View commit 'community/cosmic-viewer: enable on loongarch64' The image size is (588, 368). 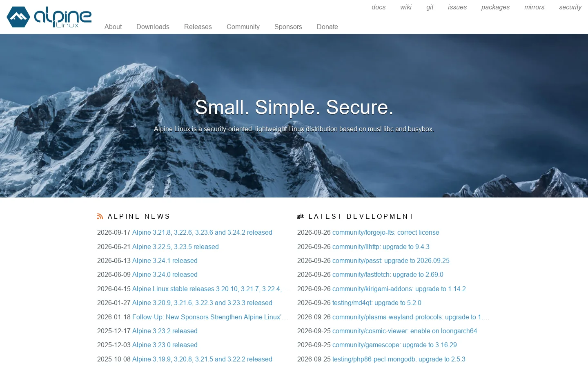click(405, 331)
